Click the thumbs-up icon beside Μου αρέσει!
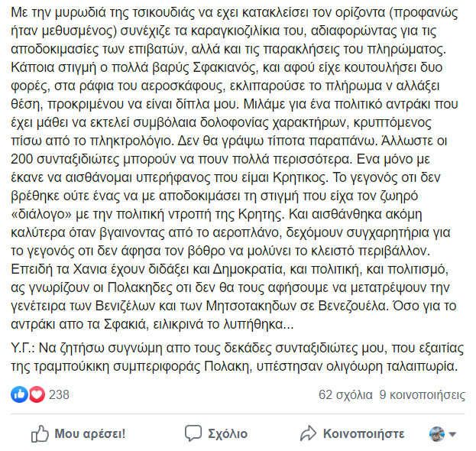Screen dimensions: 476x451 pos(40,433)
